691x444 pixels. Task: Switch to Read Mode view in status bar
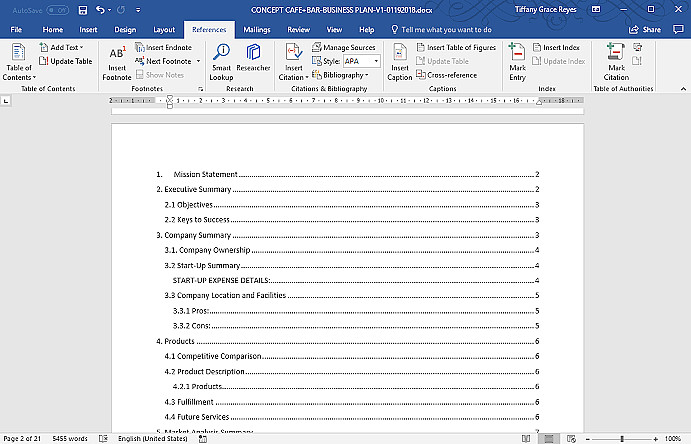tap(526, 439)
